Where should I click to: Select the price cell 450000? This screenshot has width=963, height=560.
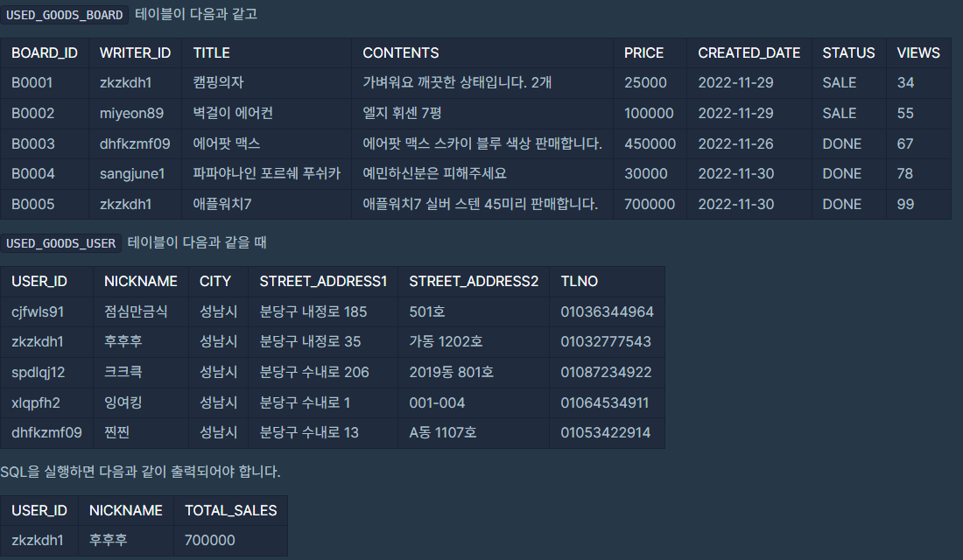[x=650, y=143]
